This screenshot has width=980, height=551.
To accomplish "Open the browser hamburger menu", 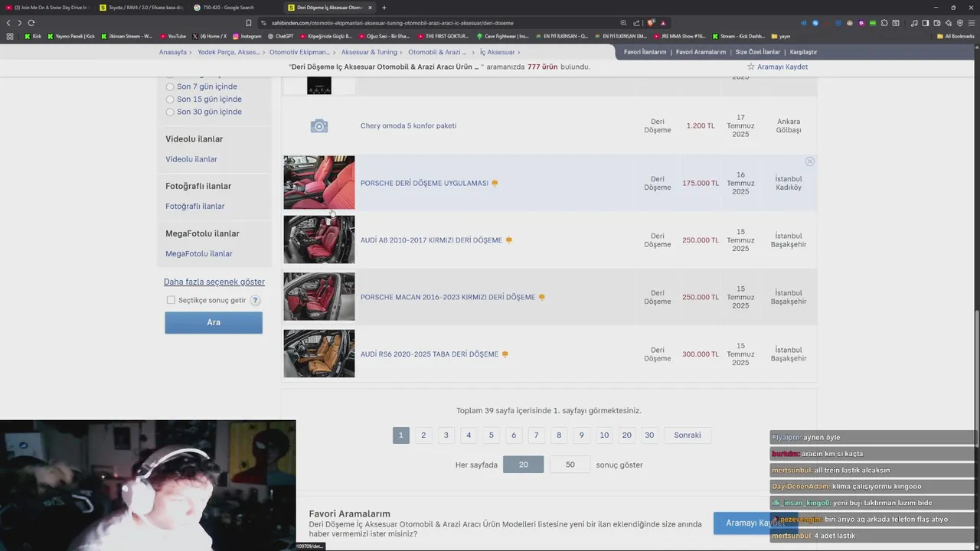I will pyautogui.click(x=972, y=23).
